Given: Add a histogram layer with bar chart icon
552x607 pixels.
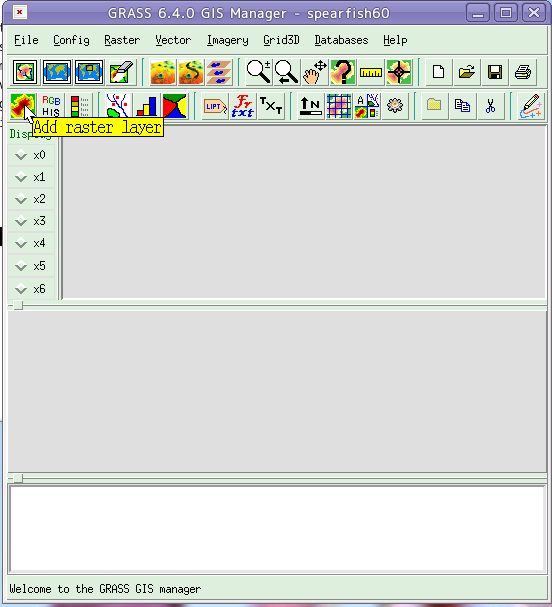Looking at the screenshot, I should click(147, 105).
